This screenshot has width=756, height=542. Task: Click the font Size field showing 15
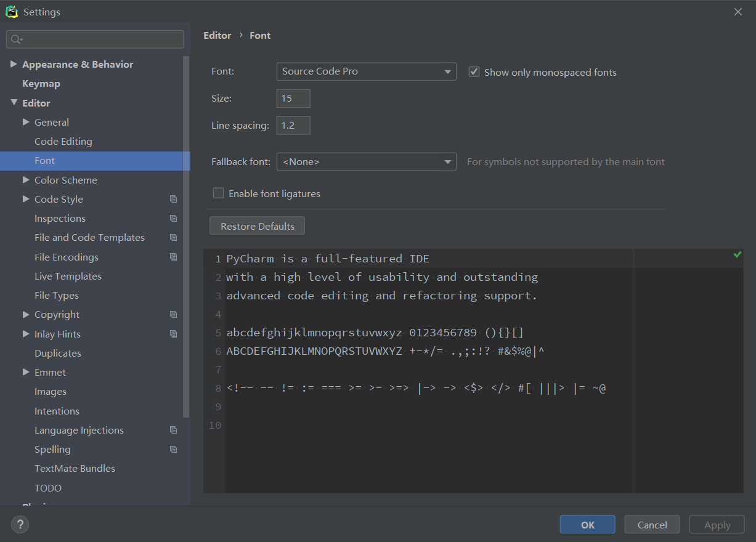pos(293,99)
